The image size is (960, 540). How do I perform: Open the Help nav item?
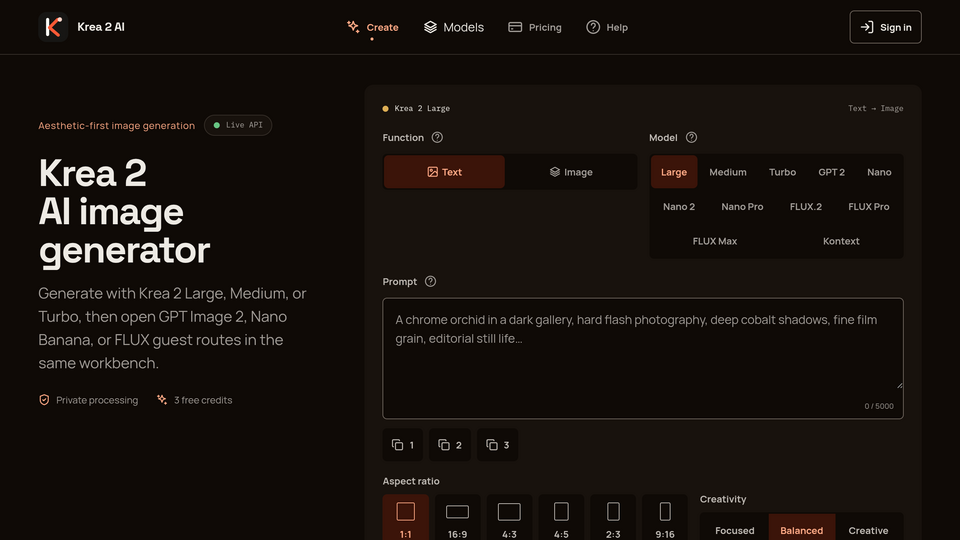607,27
